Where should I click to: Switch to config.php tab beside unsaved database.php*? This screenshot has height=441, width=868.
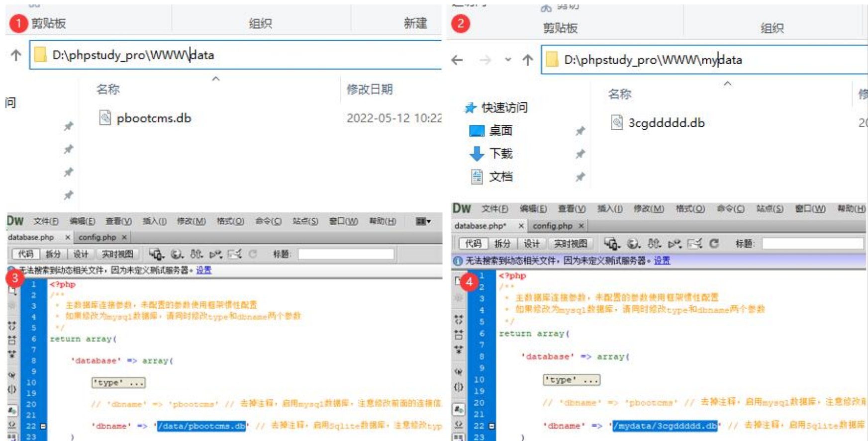pos(552,226)
